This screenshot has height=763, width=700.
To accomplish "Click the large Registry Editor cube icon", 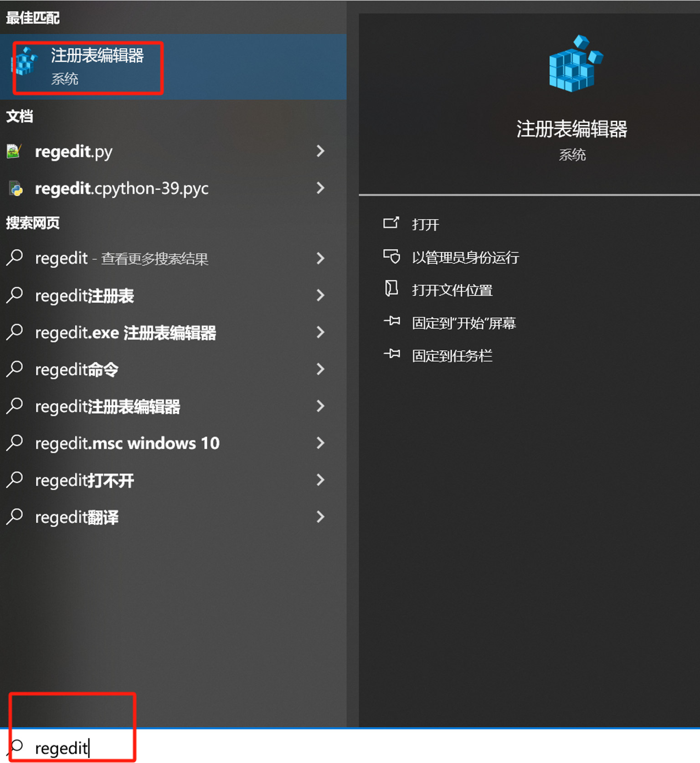I will click(576, 63).
